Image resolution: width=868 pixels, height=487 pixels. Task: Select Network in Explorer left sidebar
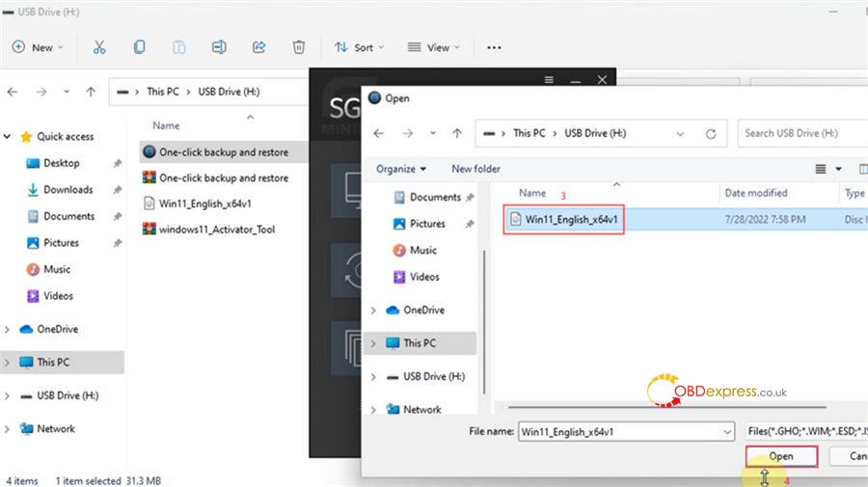click(55, 429)
